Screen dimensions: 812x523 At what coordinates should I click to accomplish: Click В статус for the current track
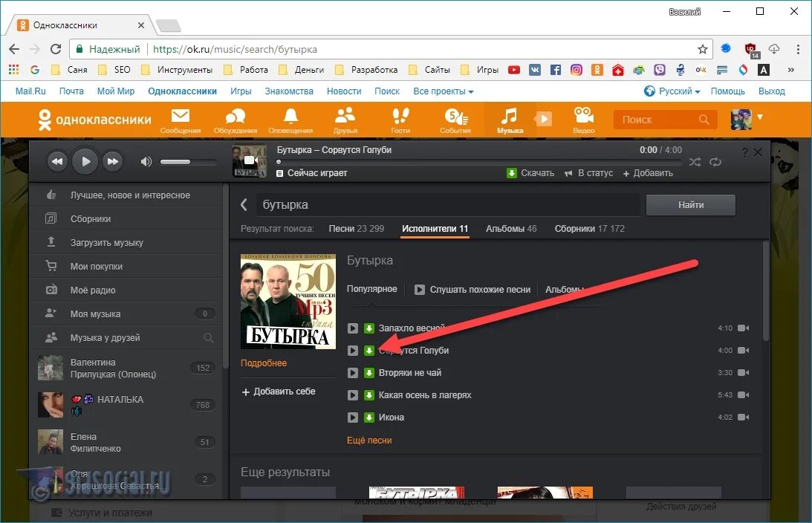(589, 173)
